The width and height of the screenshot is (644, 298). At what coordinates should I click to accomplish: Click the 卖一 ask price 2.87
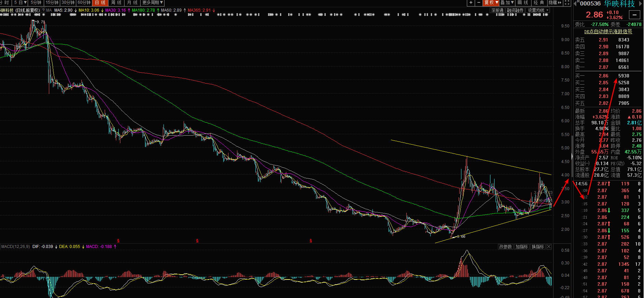[603, 67]
